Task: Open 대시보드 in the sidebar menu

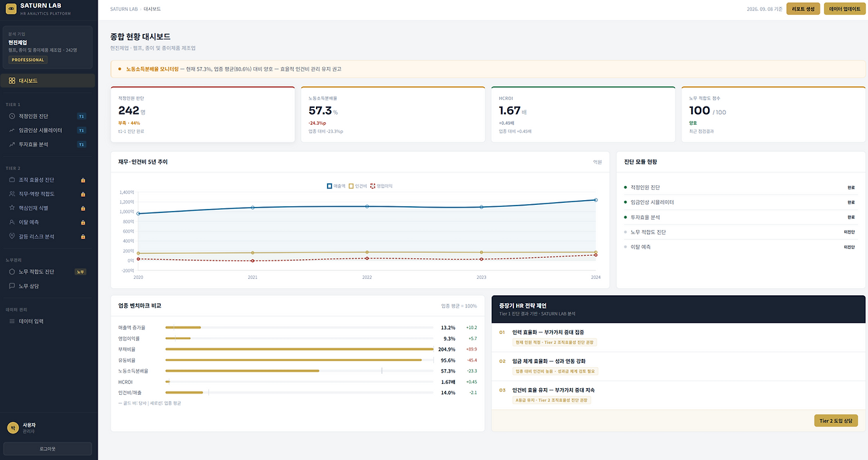Action: 47,81
